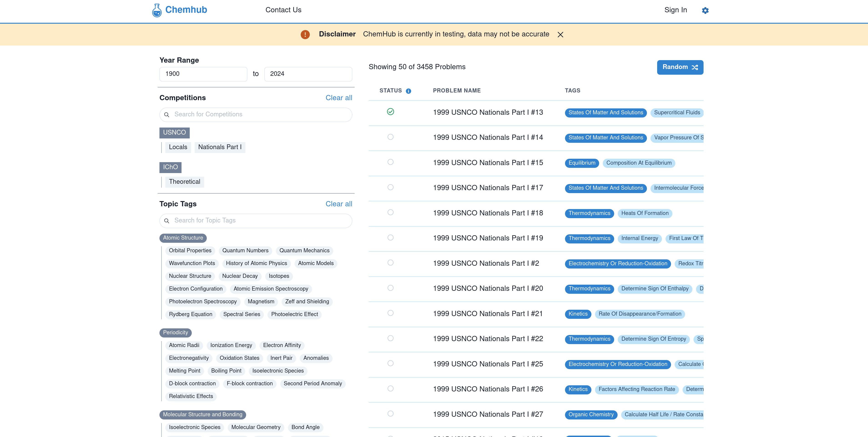Filter by Rydberg Equation tag
Image resolution: width=868 pixels, height=437 pixels.
click(190, 314)
